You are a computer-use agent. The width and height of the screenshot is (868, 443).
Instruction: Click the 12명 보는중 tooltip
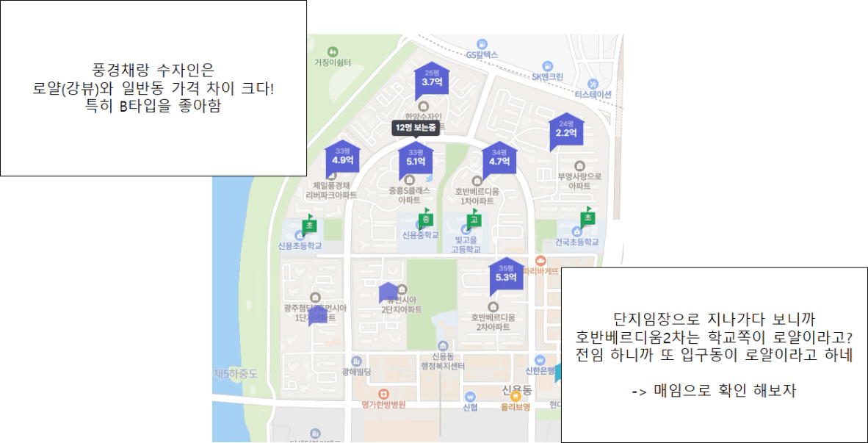pyautogui.click(x=416, y=127)
